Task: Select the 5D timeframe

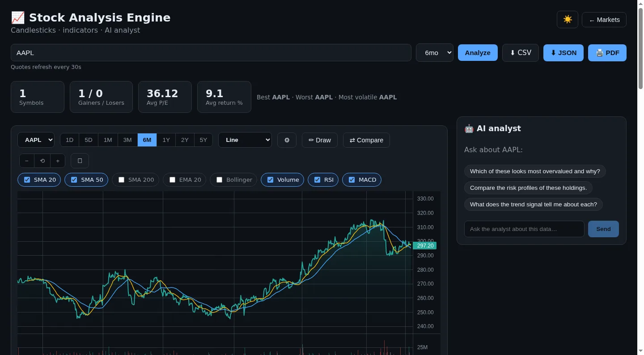Action: 89,140
